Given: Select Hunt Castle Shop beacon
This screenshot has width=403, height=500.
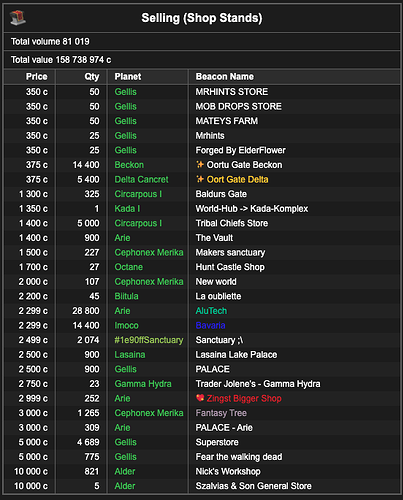Looking at the screenshot, I should coord(230,267).
